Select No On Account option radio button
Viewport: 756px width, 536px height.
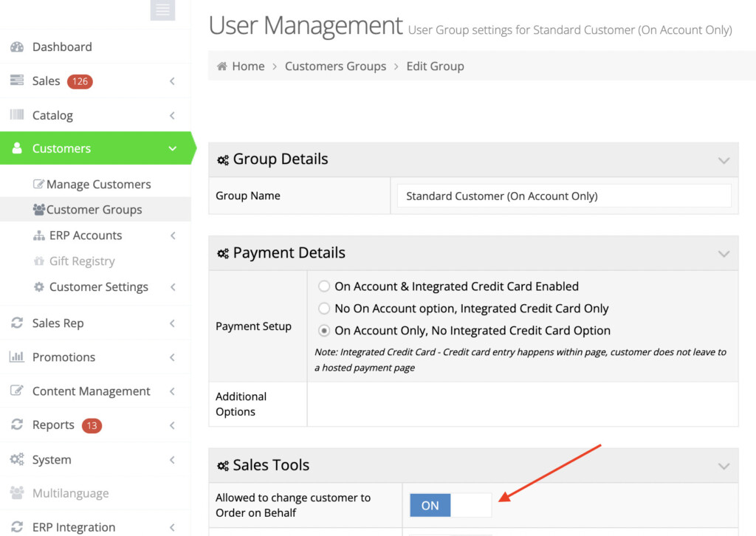(x=324, y=309)
